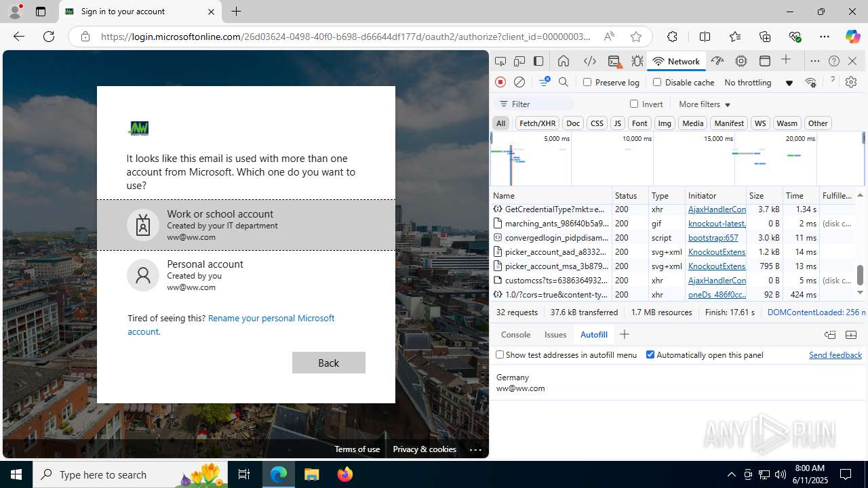
Task: Switch to the Console drawer tab
Action: tap(515, 334)
